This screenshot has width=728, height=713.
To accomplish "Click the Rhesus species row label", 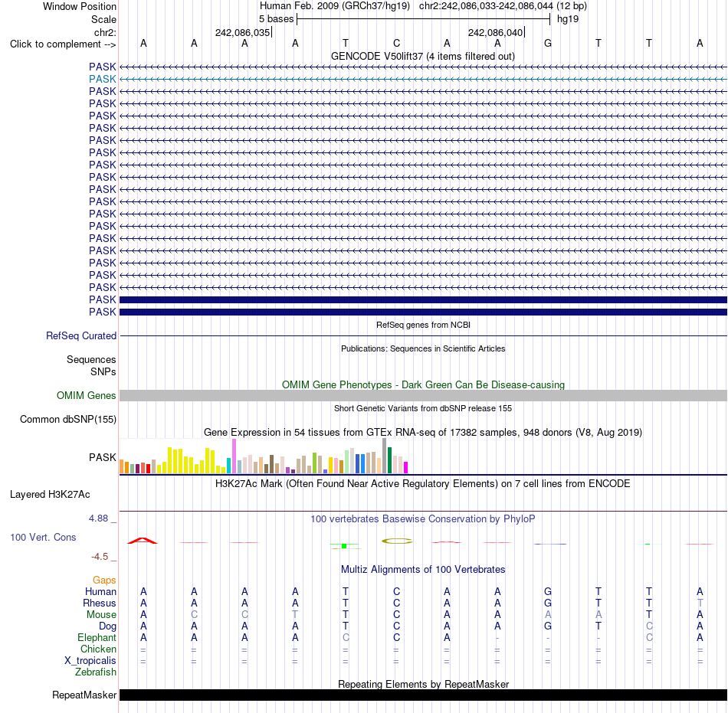I will 100,603.
